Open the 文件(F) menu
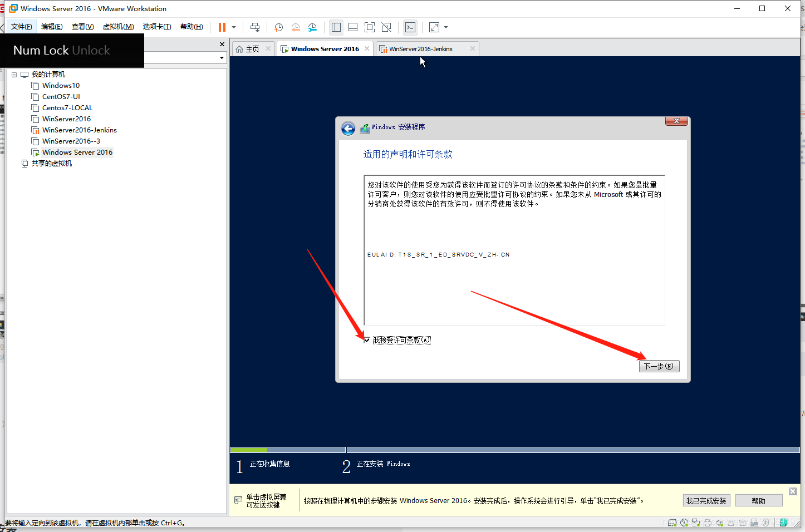This screenshot has width=805, height=532. (x=22, y=27)
